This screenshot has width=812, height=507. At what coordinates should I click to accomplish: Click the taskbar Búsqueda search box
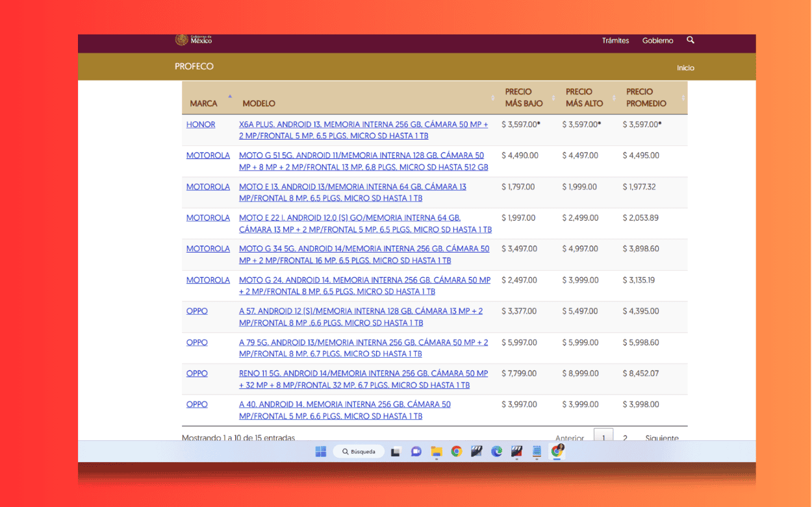tap(359, 452)
